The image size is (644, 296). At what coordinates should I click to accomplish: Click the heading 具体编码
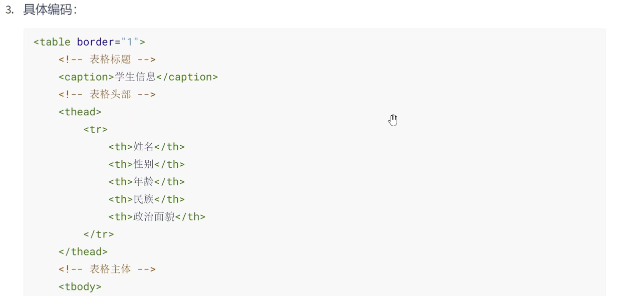pyautogui.click(x=50, y=11)
